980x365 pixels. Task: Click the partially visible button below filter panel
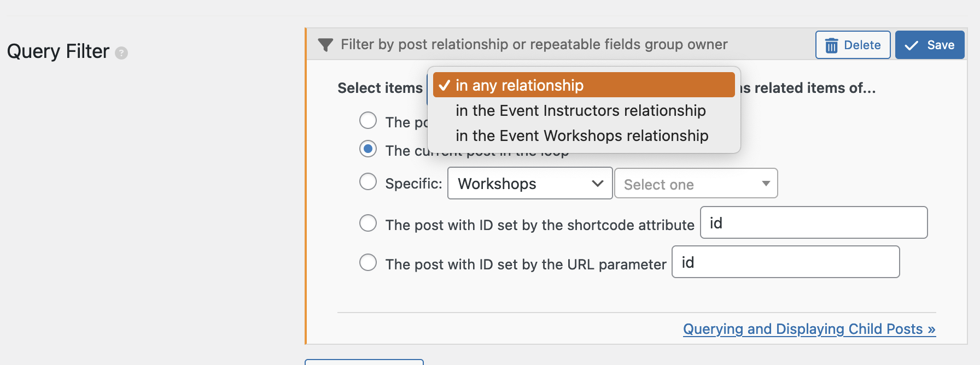tap(364, 362)
